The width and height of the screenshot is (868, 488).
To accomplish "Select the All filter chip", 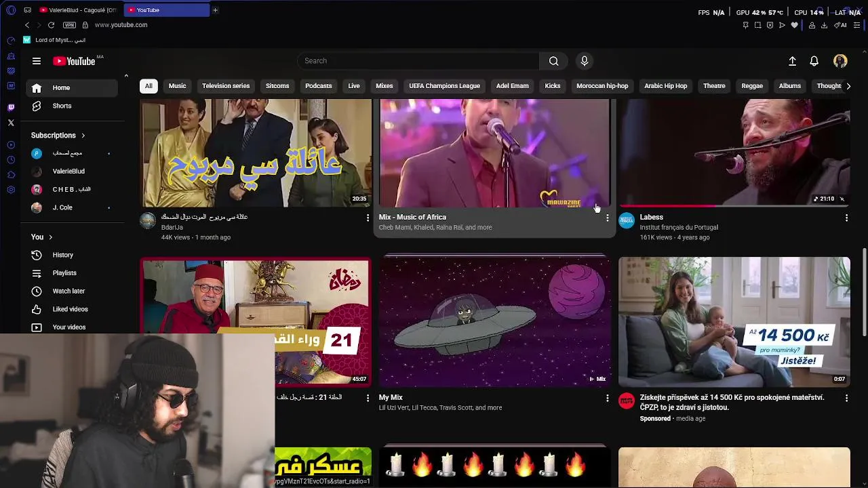I will (x=149, y=86).
